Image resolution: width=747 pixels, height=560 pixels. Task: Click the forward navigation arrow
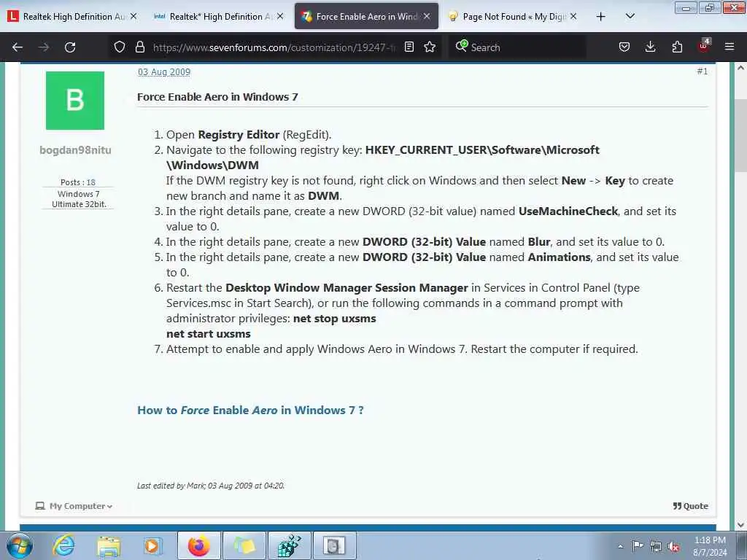click(x=44, y=47)
